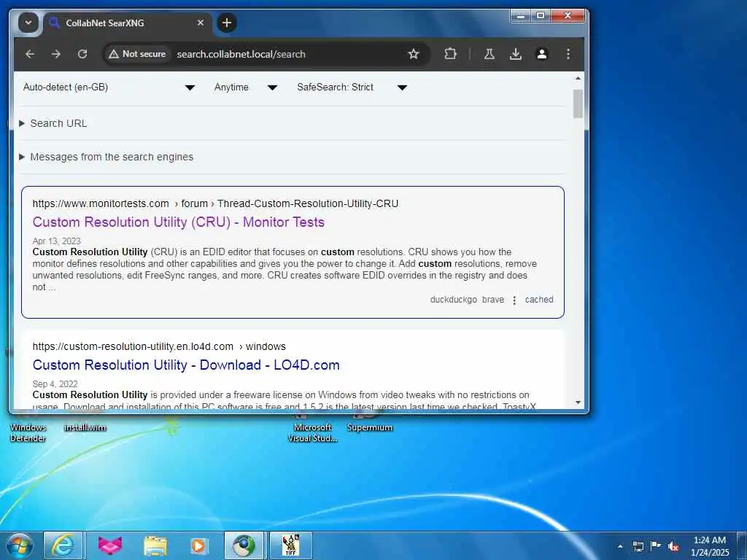Screen dimensions: 747x560
Task: Go back to the previous page
Action: 30,54
